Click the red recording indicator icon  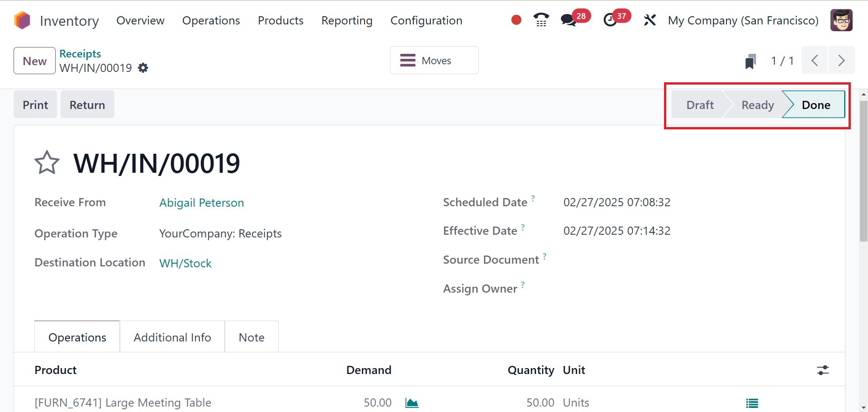[x=516, y=20]
